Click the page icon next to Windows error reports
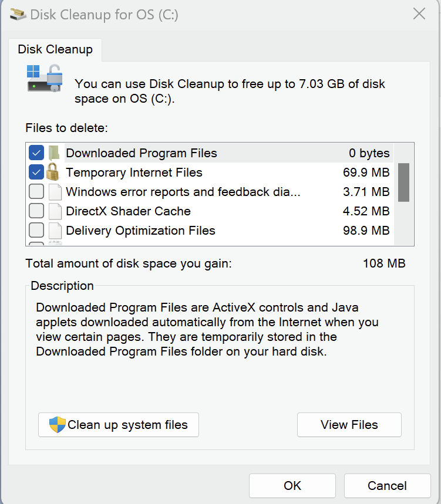441x504 pixels. pos(55,192)
